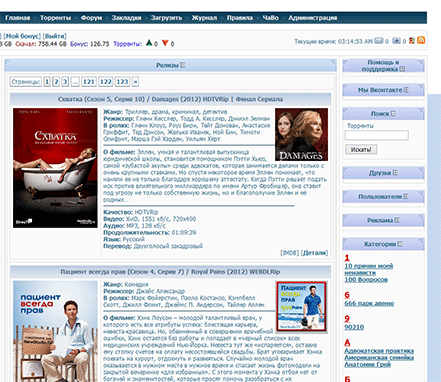Image resolution: width=441 pixels, height=382 pixels.
Task: Open the Журнал menu item
Action: click(204, 18)
